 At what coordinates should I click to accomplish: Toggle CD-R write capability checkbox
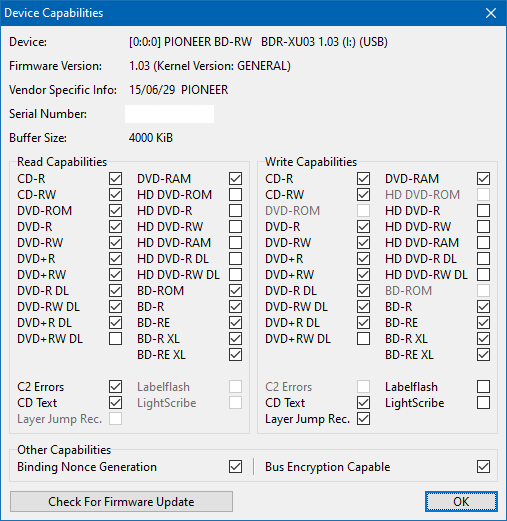click(363, 179)
